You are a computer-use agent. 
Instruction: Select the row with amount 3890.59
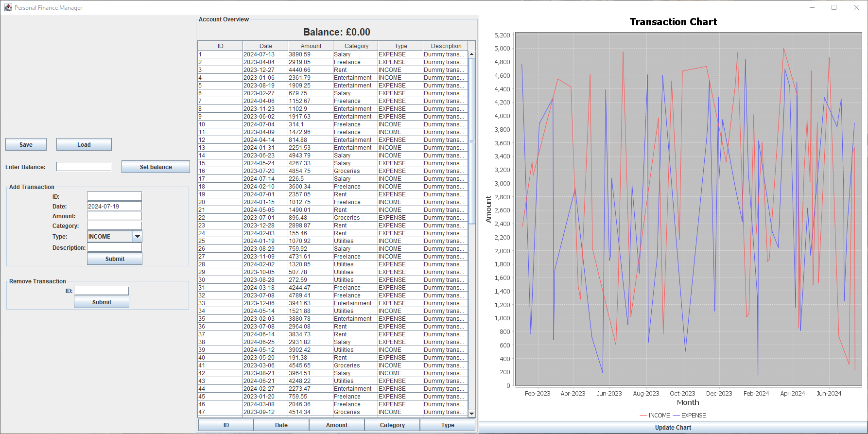coord(333,54)
